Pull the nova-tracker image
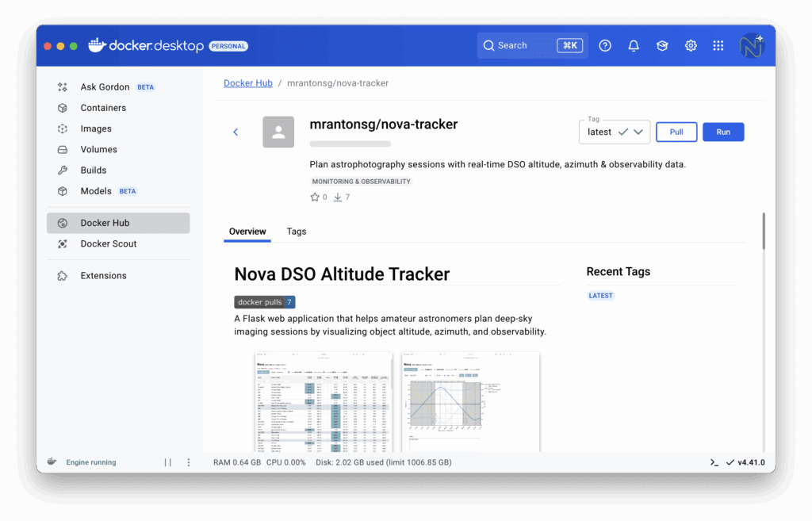 point(676,132)
